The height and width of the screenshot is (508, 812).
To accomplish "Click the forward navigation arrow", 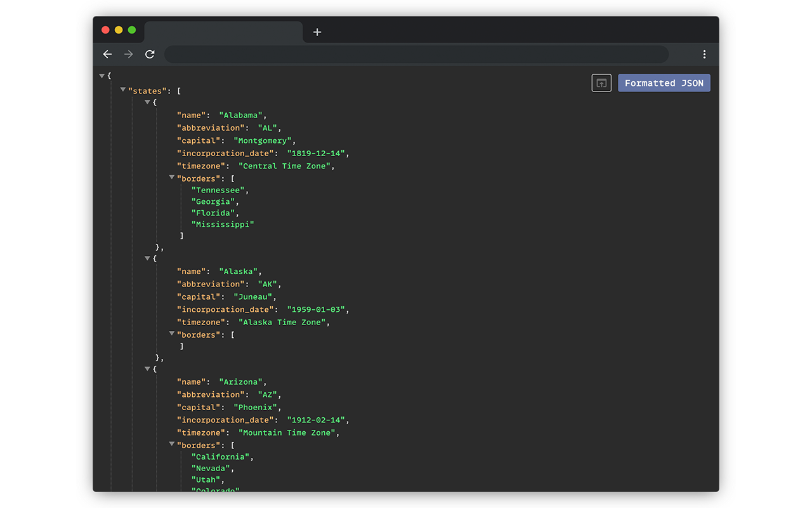I will pyautogui.click(x=128, y=54).
